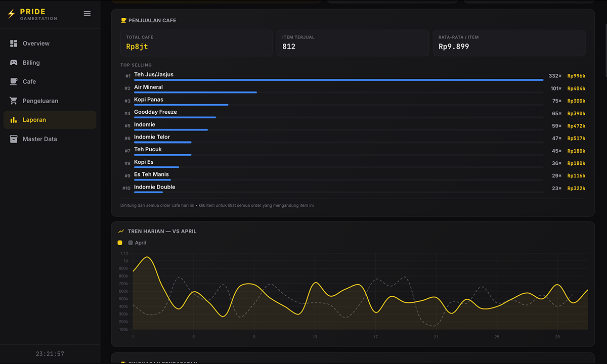Click the Overview dashboard icon
Viewport: 607px width, 364px height.
pos(14,43)
